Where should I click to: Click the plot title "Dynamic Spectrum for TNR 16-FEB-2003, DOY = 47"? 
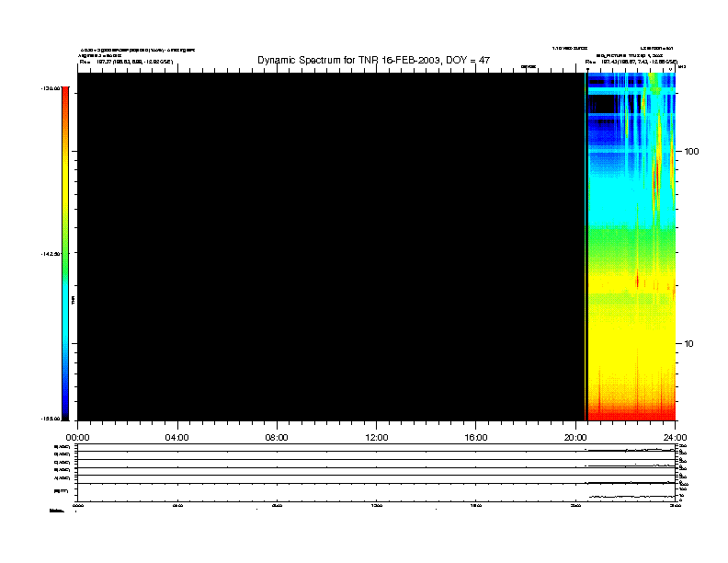coord(373,60)
